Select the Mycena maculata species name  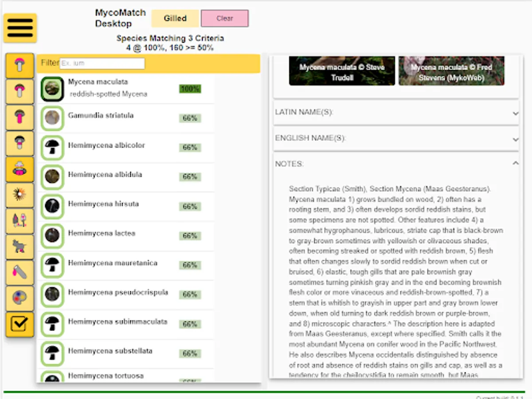98,82
